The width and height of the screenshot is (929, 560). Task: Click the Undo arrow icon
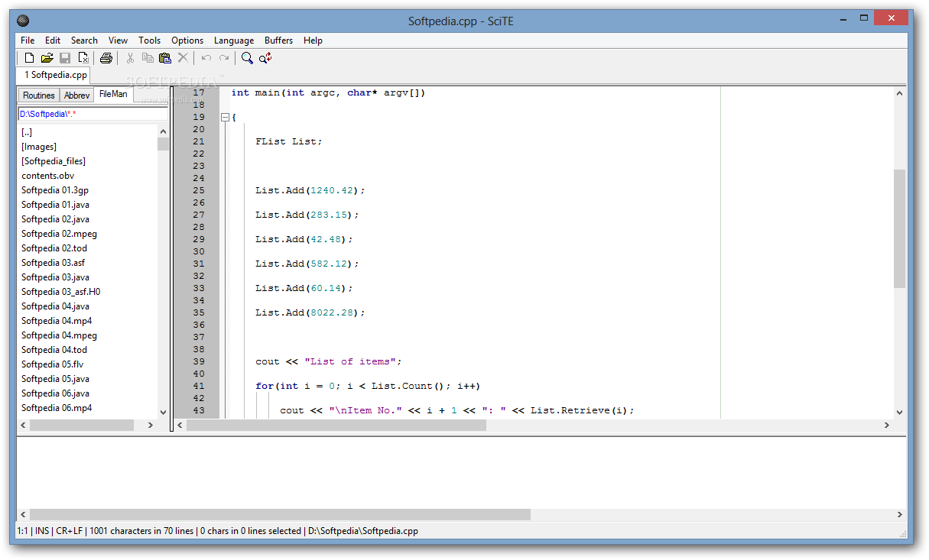(x=206, y=58)
